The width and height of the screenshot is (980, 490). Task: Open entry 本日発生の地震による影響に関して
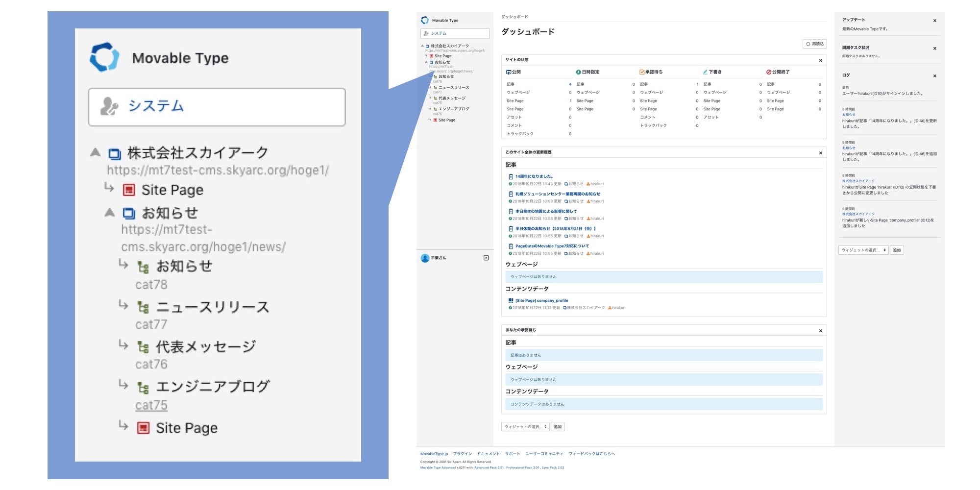[x=546, y=211]
